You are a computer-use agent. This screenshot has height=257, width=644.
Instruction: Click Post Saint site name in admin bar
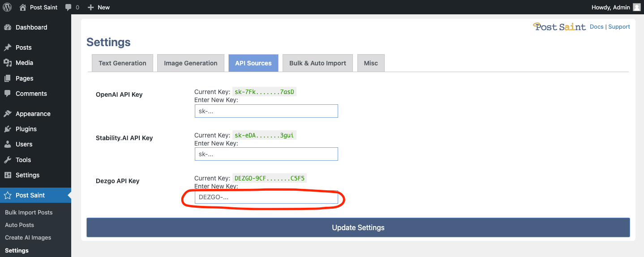click(x=43, y=7)
